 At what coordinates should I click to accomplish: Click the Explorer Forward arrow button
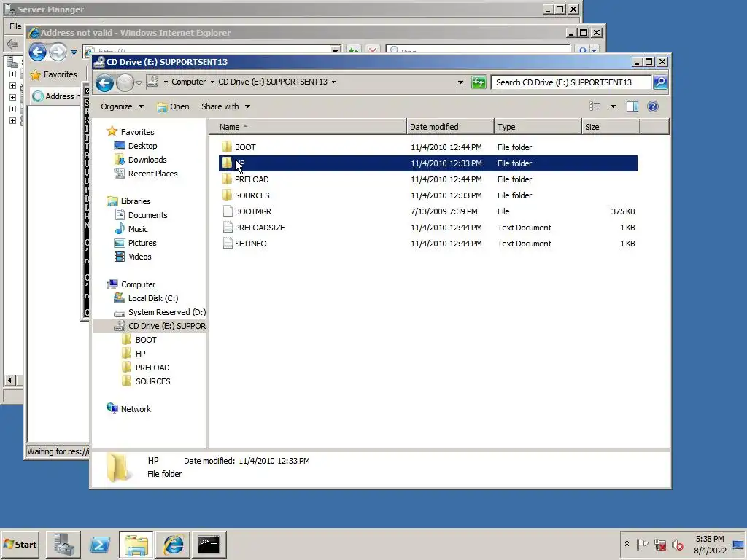pyautogui.click(x=125, y=83)
